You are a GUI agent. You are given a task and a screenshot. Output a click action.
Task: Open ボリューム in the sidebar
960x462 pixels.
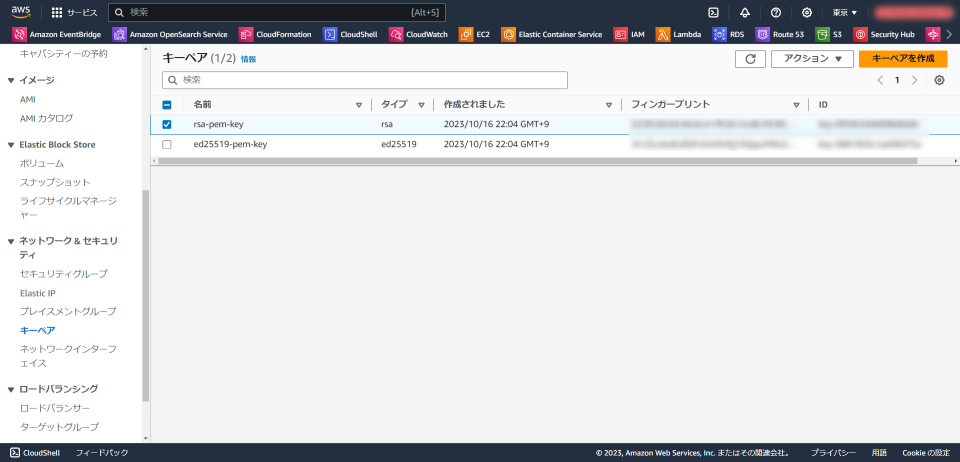pos(42,163)
